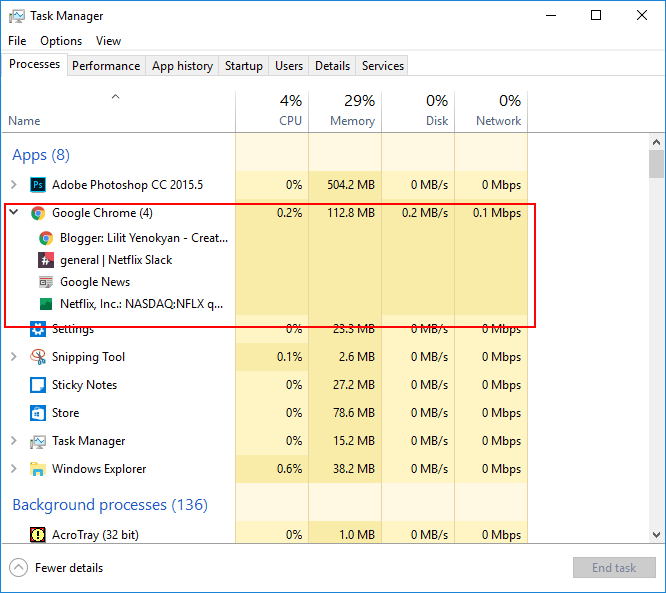Click the Netflix Slack hash icon
This screenshot has height=593, width=666.
pos(46,260)
